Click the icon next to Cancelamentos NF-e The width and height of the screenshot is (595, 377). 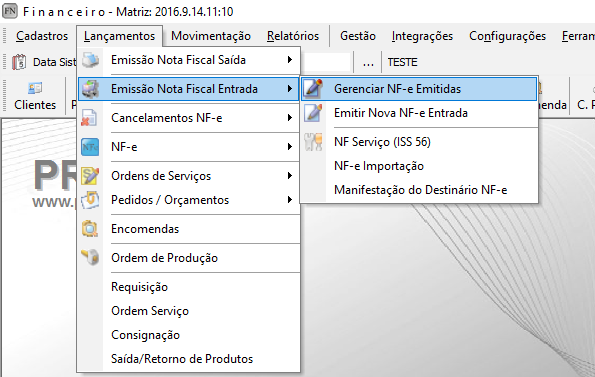click(x=90, y=118)
